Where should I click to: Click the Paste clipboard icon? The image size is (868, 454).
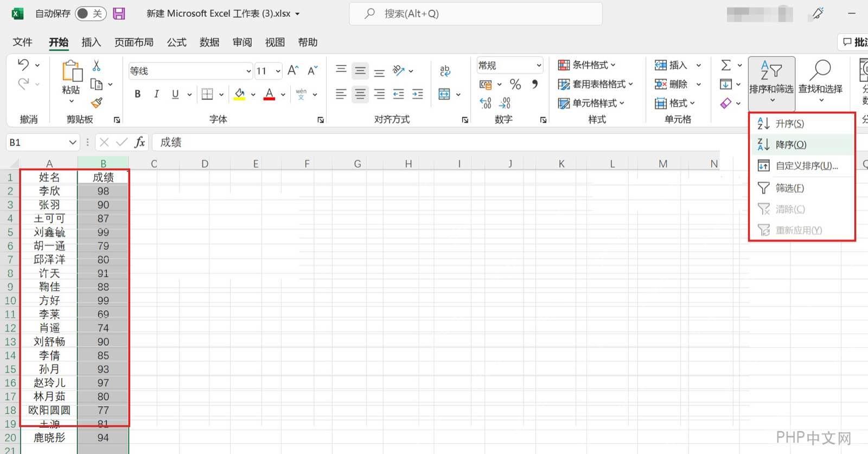tap(72, 71)
